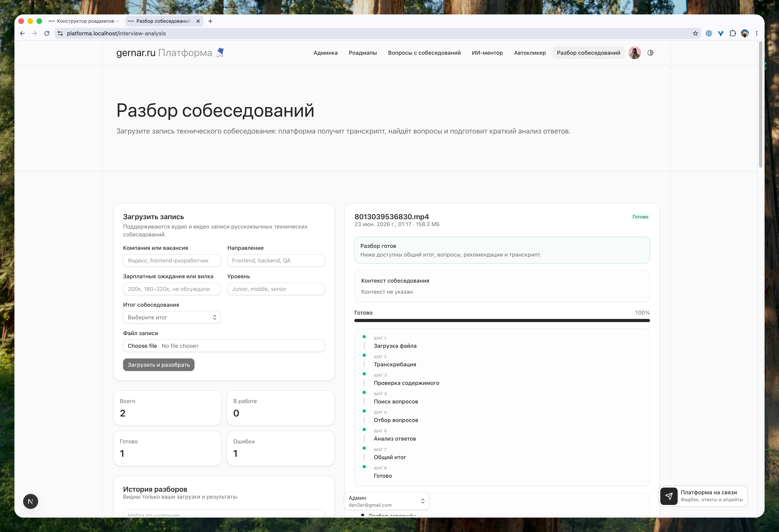
Task: Click the Готово stat card showing 1
Action: coord(167,448)
